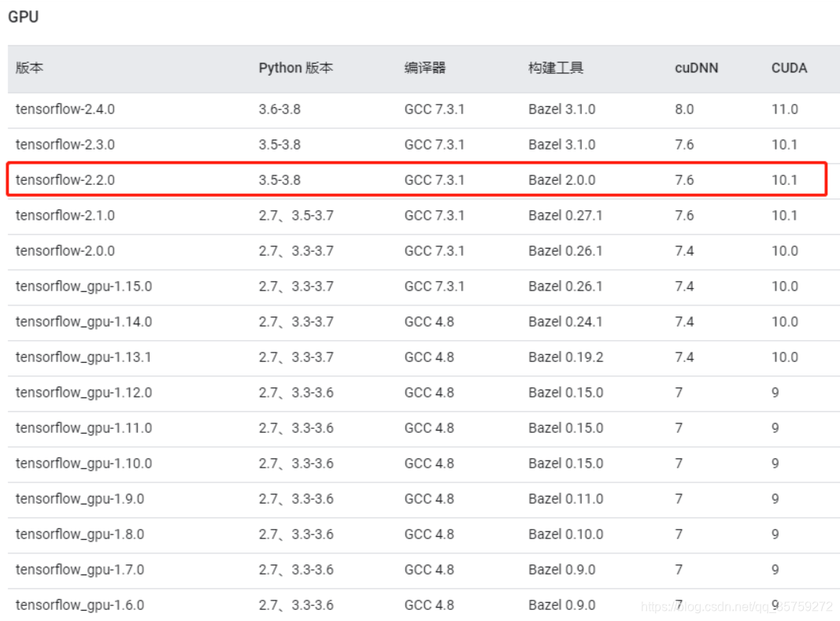The height and width of the screenshot is (621, 840).
Task: Click Python 2.7、3.3-3.7 in tensorflow-2.0.0 row
Action: coord(296,251)
